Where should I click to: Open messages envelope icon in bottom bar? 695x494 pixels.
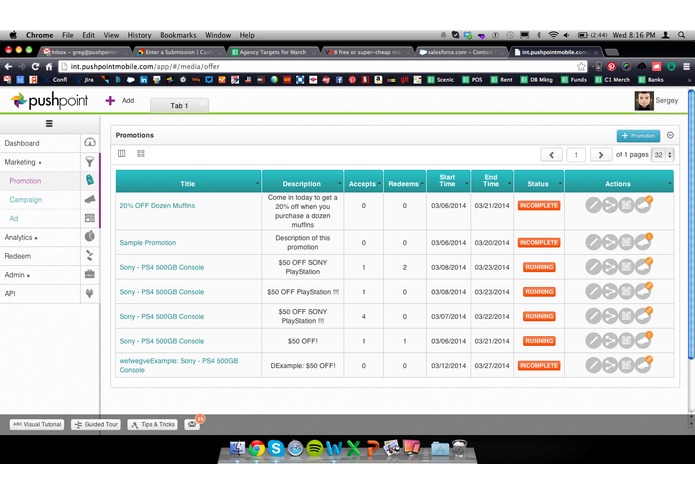(191, 424)
